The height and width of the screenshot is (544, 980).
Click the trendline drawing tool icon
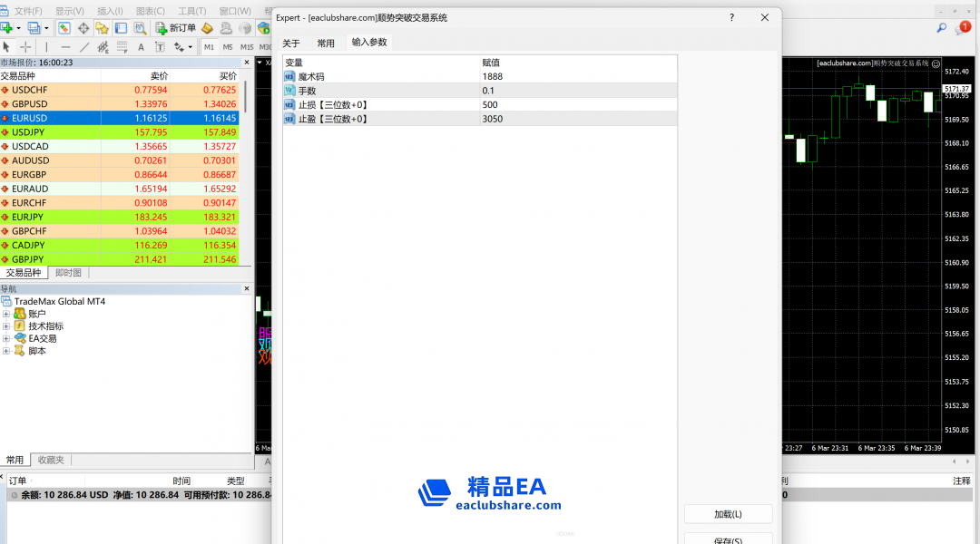[84, 47]
